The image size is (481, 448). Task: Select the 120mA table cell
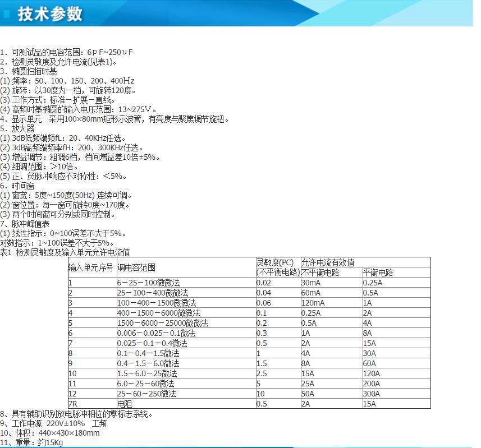tap(313, 303)
